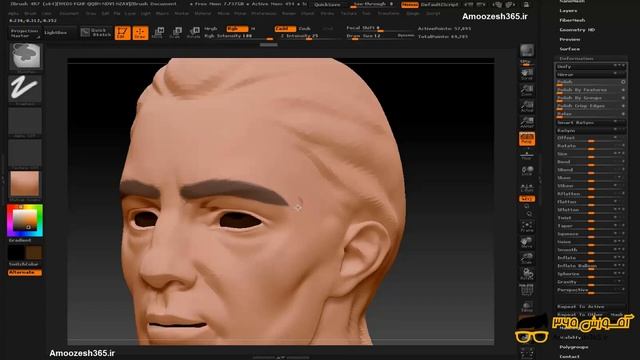Image resolution: width=640 pixels, height=360 pixels.
Task: Toggle the highlighted Rgb paint mode
Action: pos(237,29)
